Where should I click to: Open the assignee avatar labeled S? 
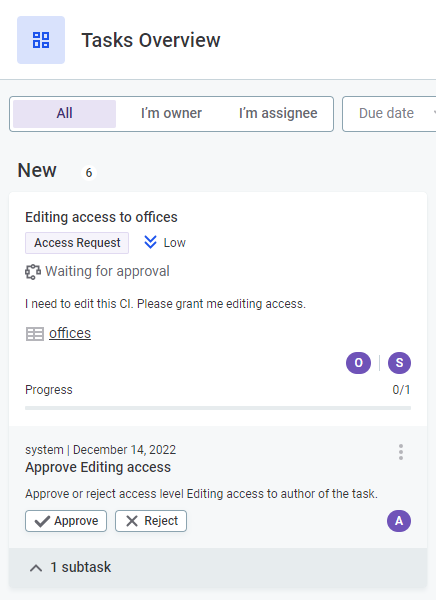point(399,362)
